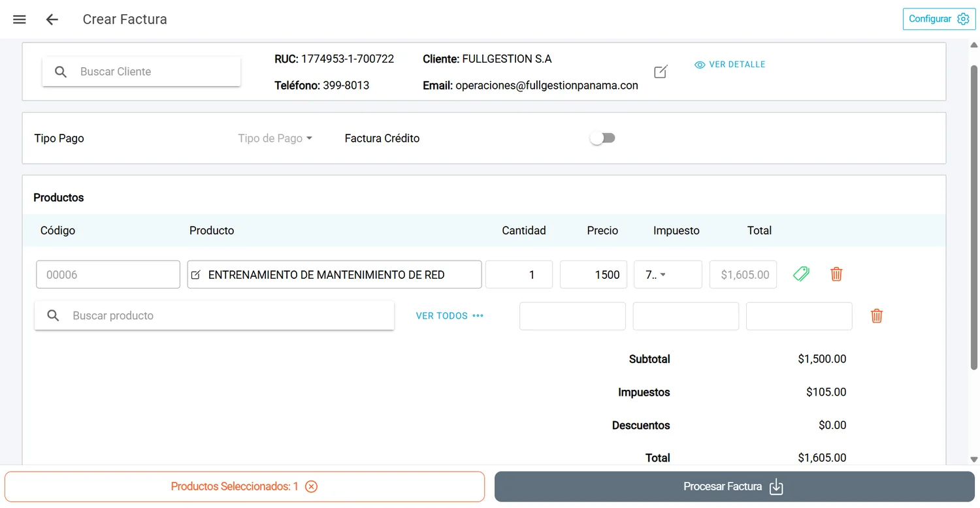Click the Crear Factura page title
This screenshot has width=980, height=508.
coord(125,20)
